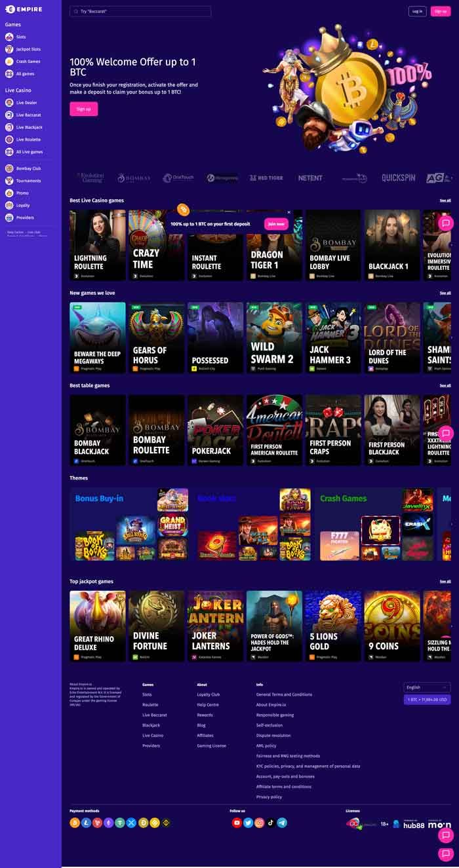Open the Great Rhino Deluxe jackpot card
The width and height of the screenshot is (459, 868).
point(98,626)
